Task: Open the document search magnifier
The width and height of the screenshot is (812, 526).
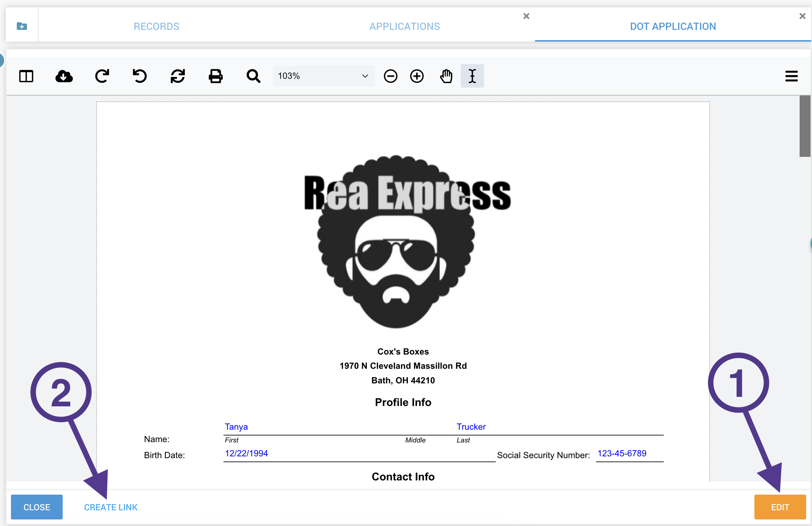Action: [x=253, y=76]
